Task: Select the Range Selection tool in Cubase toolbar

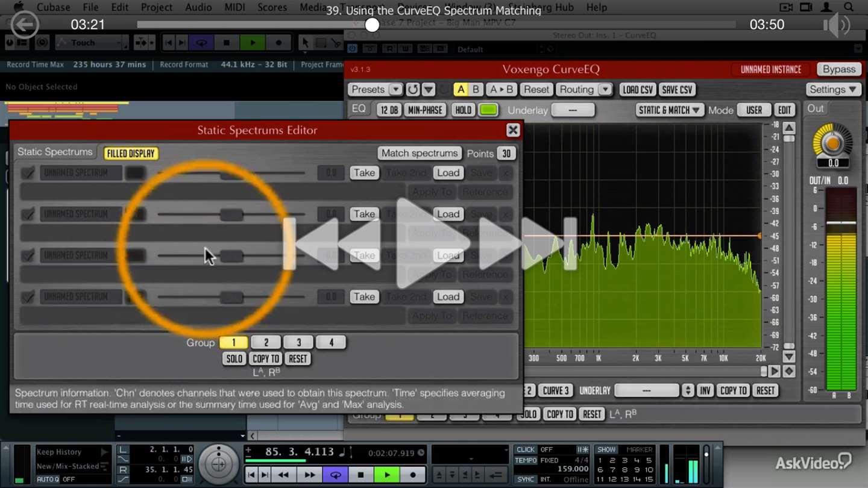Action: pyautogui.click(x=321, y=43)
